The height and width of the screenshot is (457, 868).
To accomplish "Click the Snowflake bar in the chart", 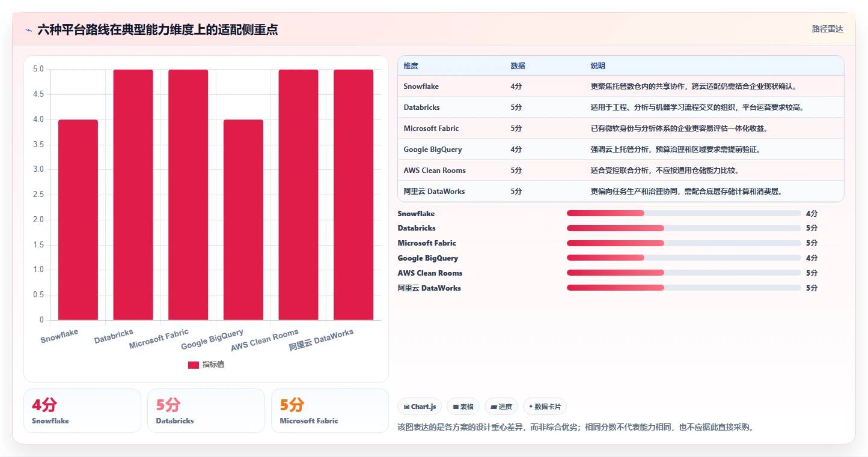I will tap(78, 220).
